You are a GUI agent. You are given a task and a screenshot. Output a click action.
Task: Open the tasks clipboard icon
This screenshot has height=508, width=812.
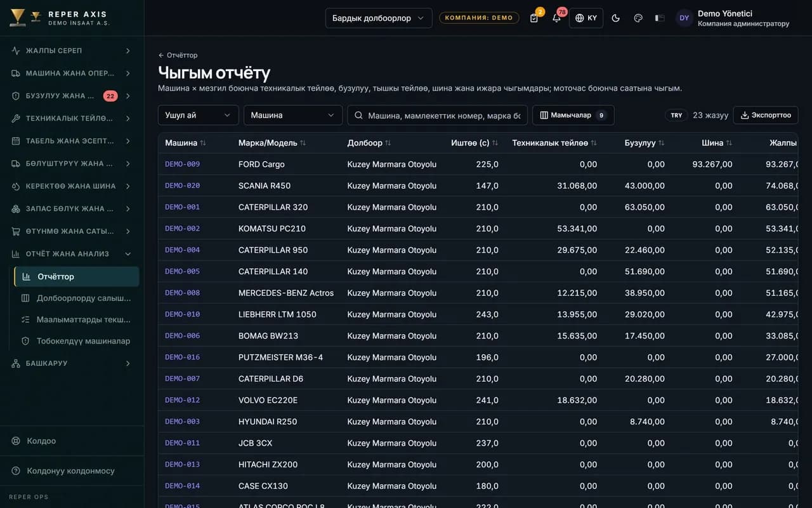click(x=534, y=18)
